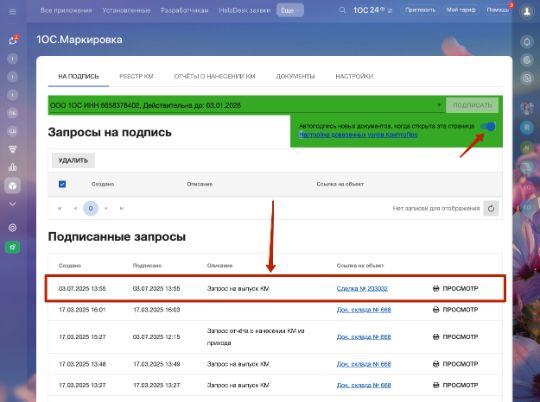Image resolution: width=540 pixels, height=402 pixels.
Task: Open Разработчикам in the top navigation
Action: (x=185, y=10)
